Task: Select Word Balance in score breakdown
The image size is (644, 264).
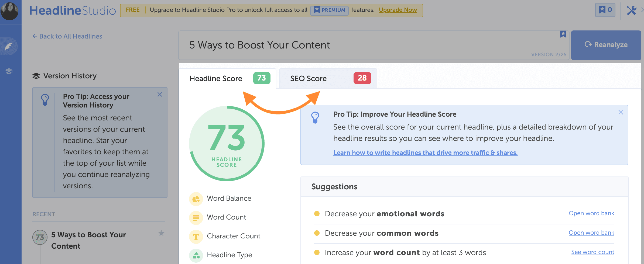Action: tap(229, 199)
